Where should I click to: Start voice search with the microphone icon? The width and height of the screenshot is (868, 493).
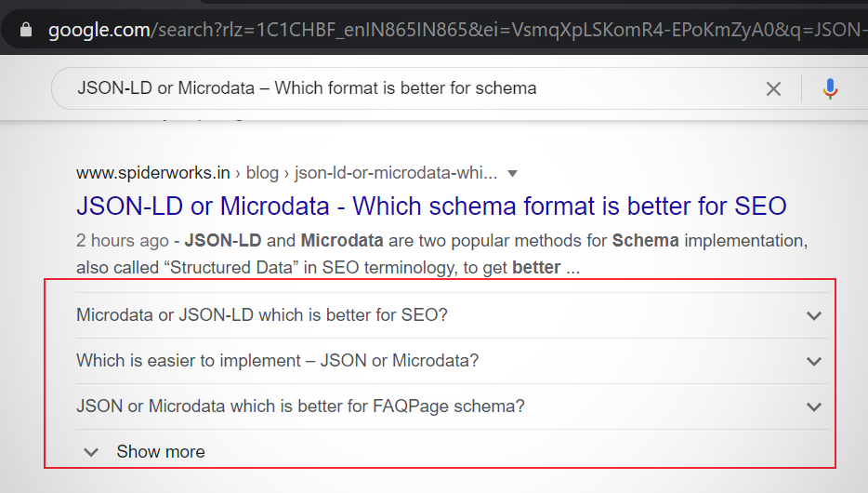[x=830, y=89]
